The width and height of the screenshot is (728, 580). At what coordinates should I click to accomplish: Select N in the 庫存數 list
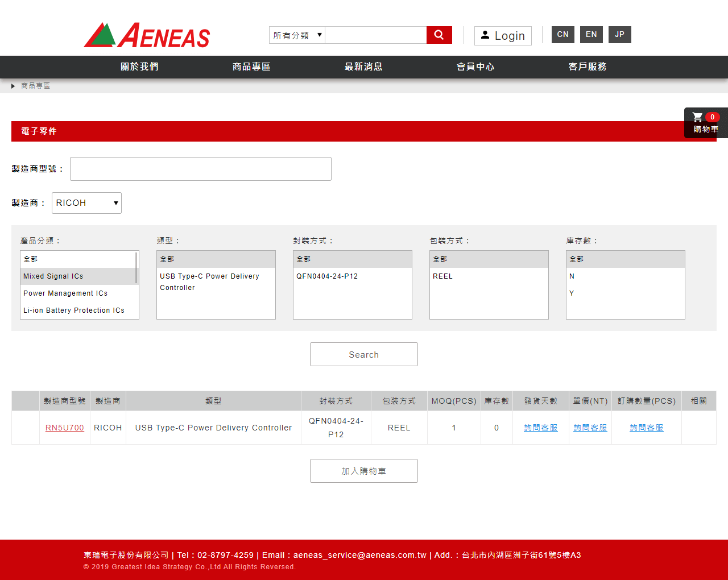pos(626,276)
